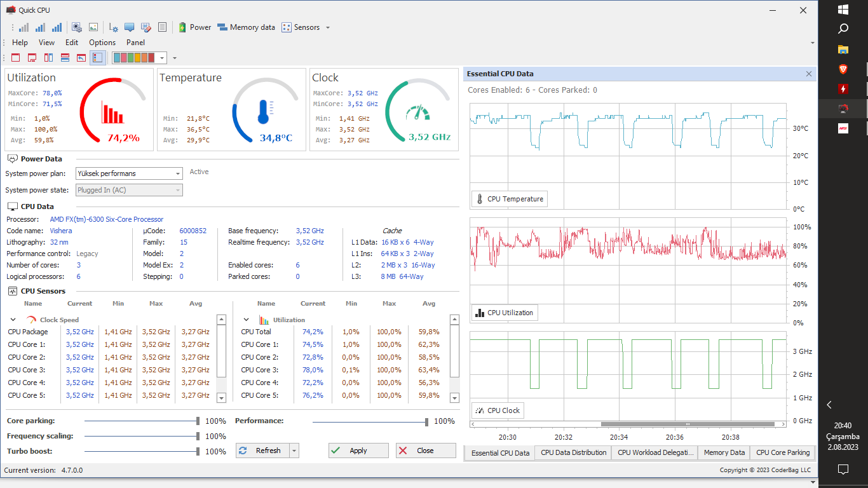
Task: Switch to the CPU Core Parking tab
Action: [783, 452]
